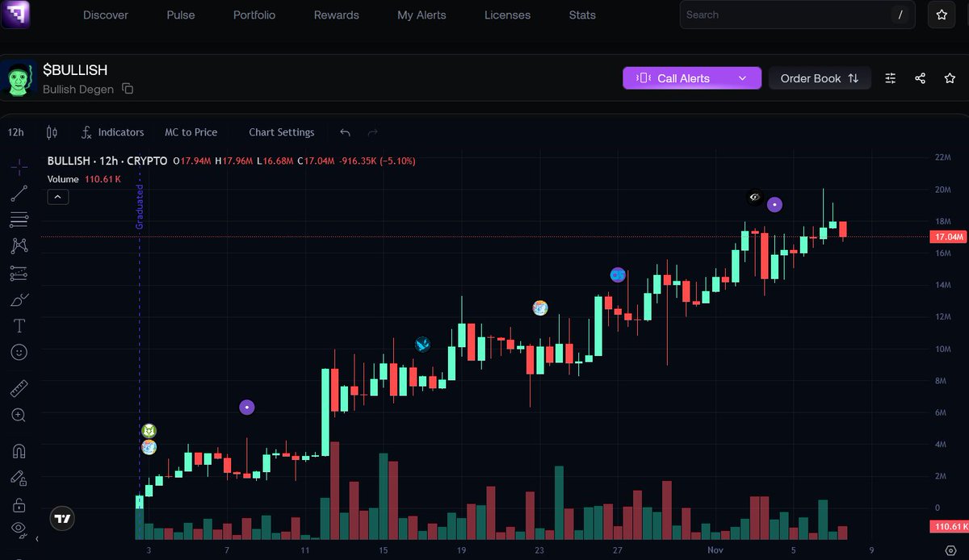
Task: Select the text annotation tool
Action: point(19,326)
